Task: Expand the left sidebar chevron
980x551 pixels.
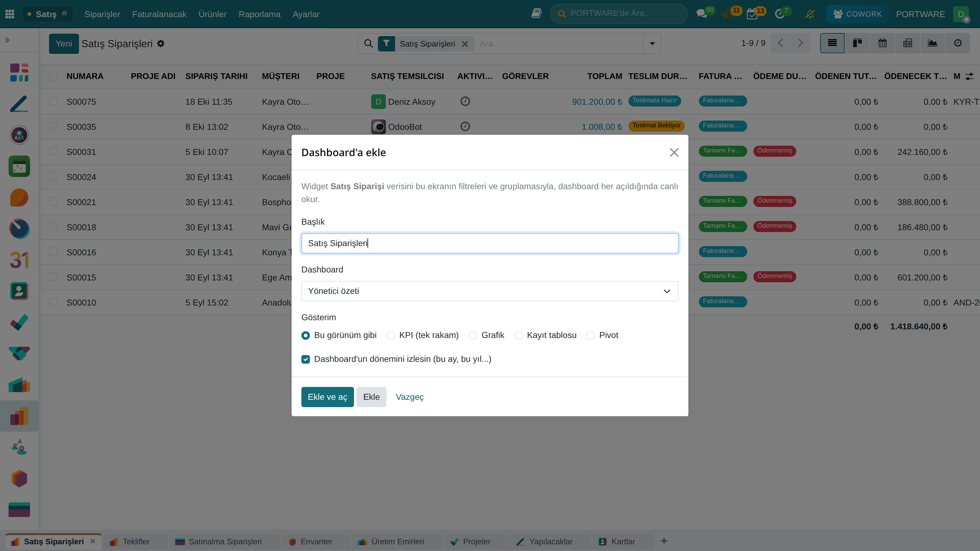Action: coord(7,40)
